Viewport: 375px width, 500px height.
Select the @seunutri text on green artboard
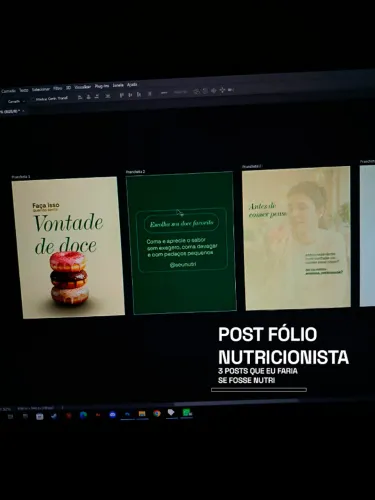pos(183,265)
